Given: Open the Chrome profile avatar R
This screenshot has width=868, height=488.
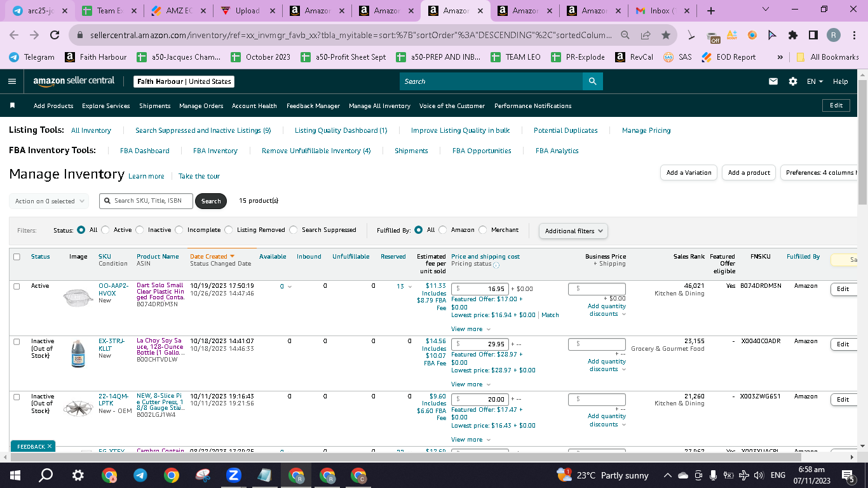Looking at the screenshot, I should point(834,35).
